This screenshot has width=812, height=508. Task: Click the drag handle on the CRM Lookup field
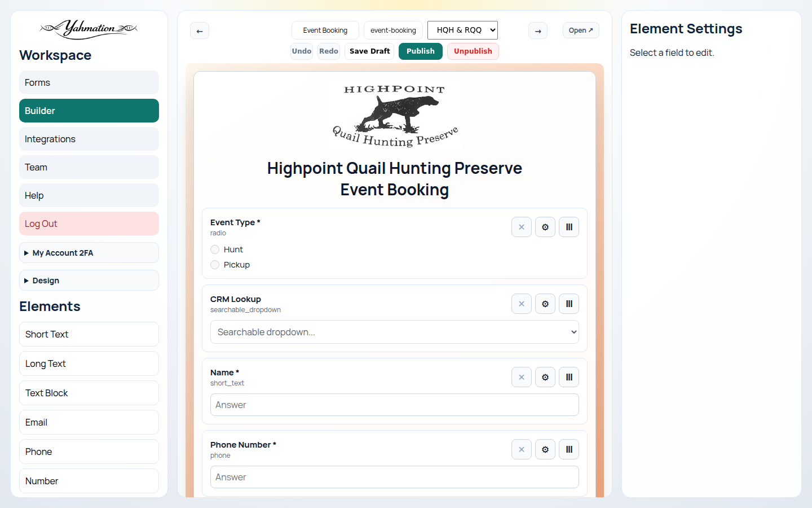[568, 304]
